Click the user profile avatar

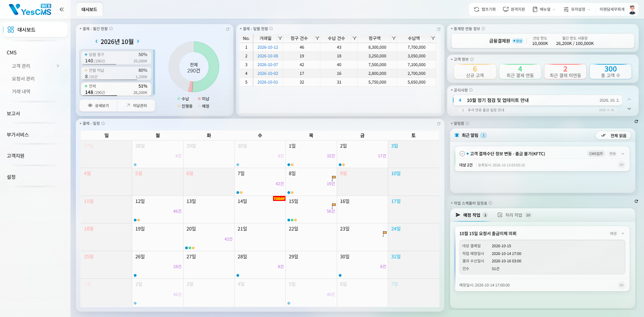pyautogui.click(x=632, y=9)
